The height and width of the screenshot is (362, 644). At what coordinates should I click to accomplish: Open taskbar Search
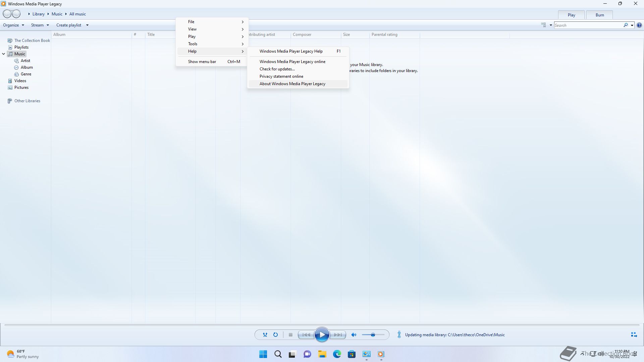[278, 354]
